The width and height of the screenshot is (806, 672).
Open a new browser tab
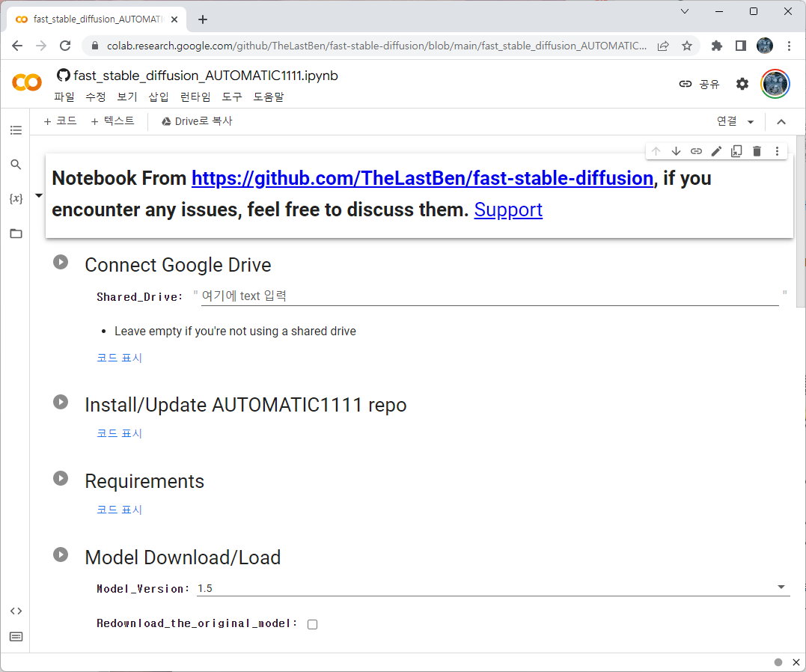click(x=203, y=19)
